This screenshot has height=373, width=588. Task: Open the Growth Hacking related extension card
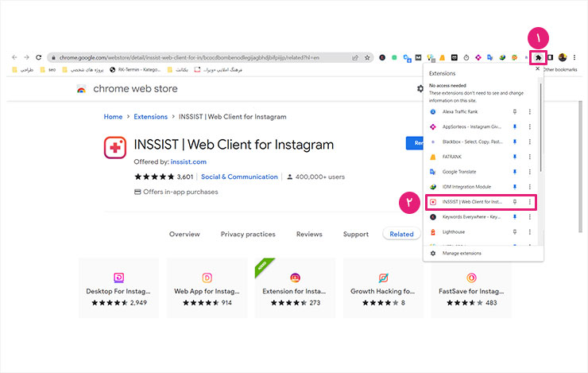(x=383, y=288)
